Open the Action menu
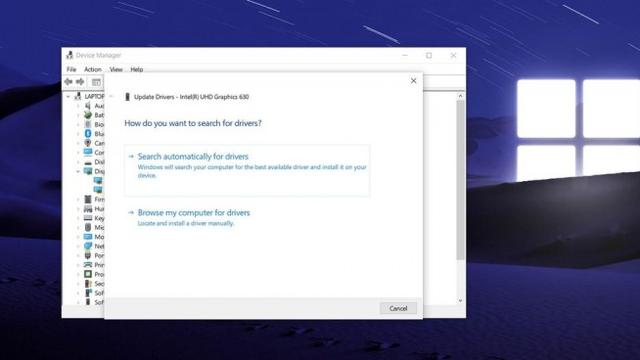Screen dimensions: 640x360 point(93,69)
